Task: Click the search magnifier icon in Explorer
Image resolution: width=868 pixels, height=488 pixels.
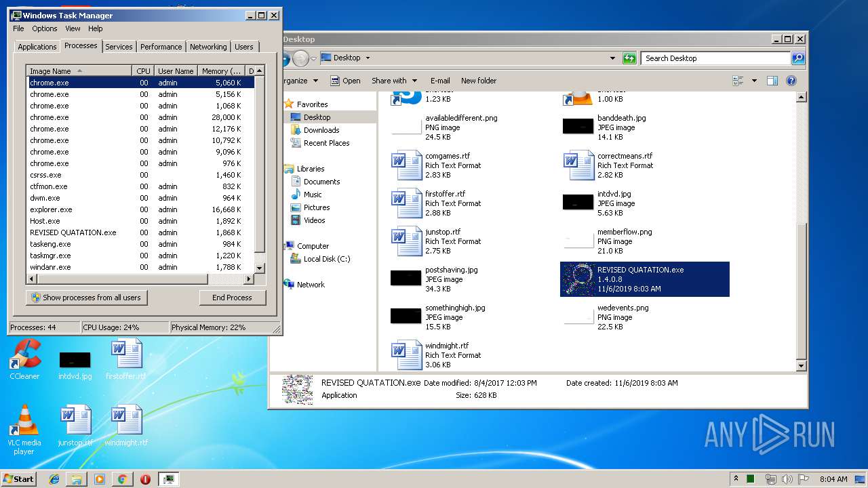Action: click(x=798, y=58)
